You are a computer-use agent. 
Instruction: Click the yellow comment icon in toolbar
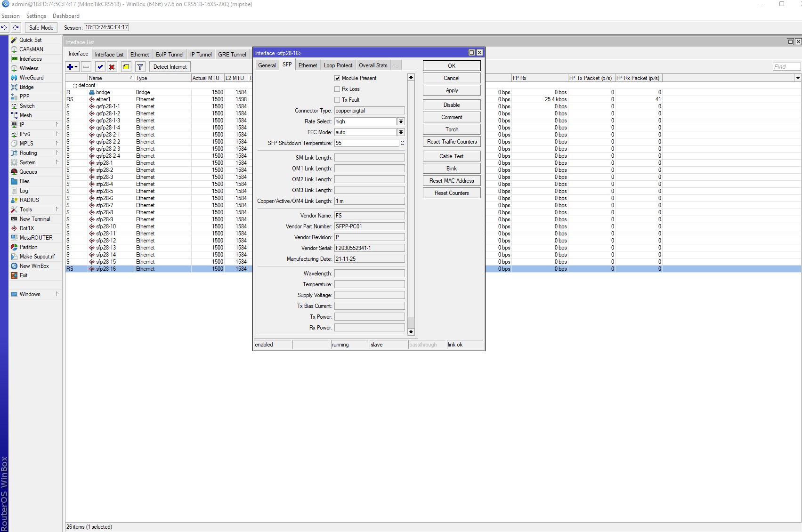coord(126,67)
